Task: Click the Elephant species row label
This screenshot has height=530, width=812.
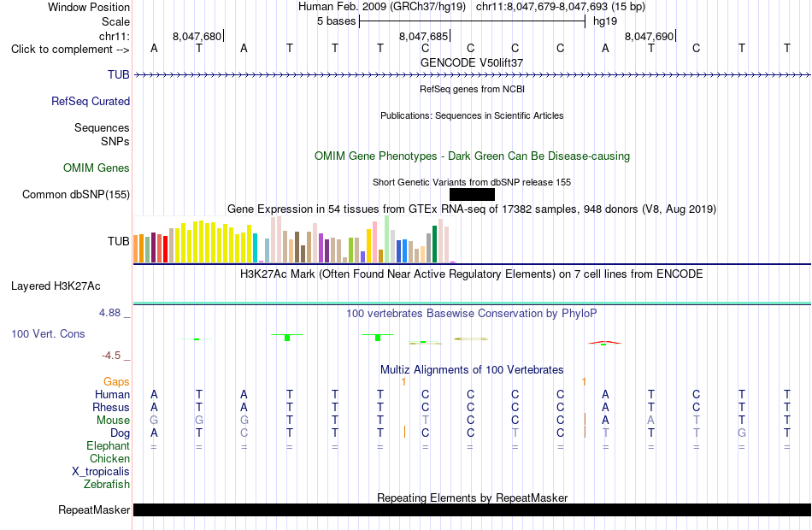Action: (108, 446)
